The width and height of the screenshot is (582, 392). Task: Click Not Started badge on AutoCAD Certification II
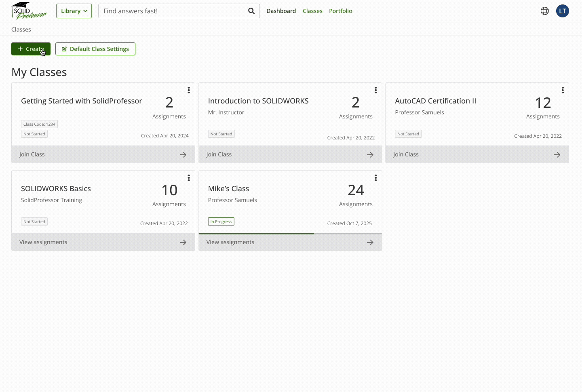tap(408, 134)
